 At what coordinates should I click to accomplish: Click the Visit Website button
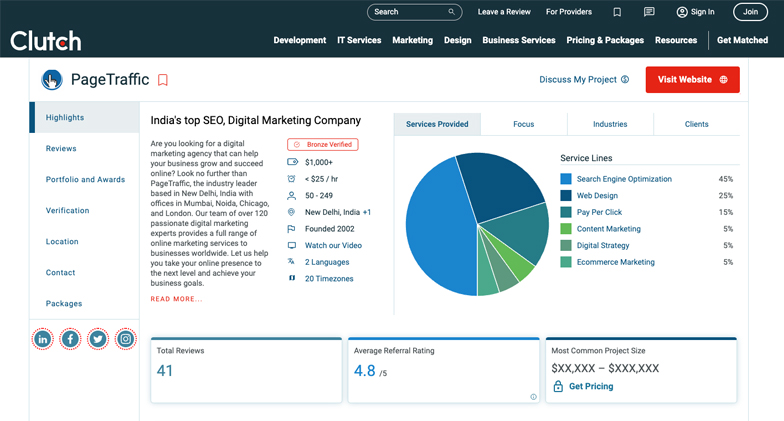692,80
